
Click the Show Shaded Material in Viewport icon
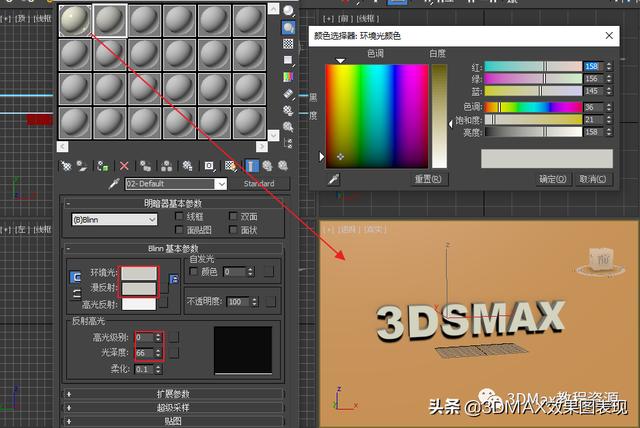[230, 165]
